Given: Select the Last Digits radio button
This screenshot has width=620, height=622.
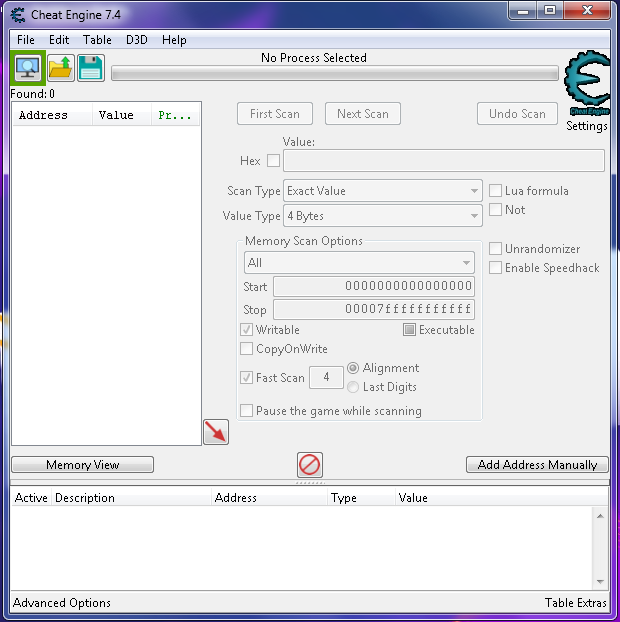Looking at the screenshot, I should [353, 387].
